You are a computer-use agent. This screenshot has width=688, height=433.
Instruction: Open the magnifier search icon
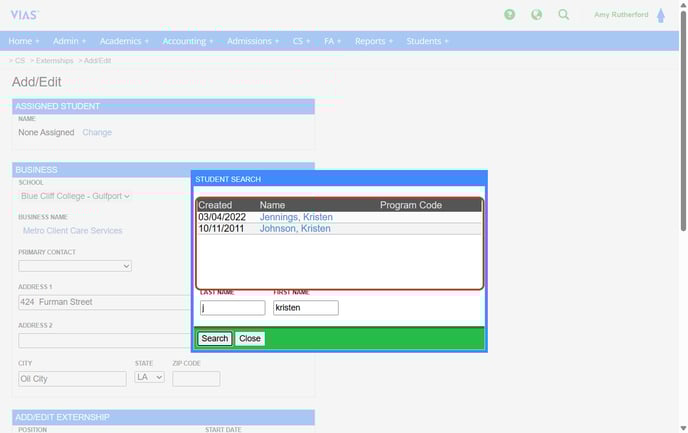pos(564,15)
